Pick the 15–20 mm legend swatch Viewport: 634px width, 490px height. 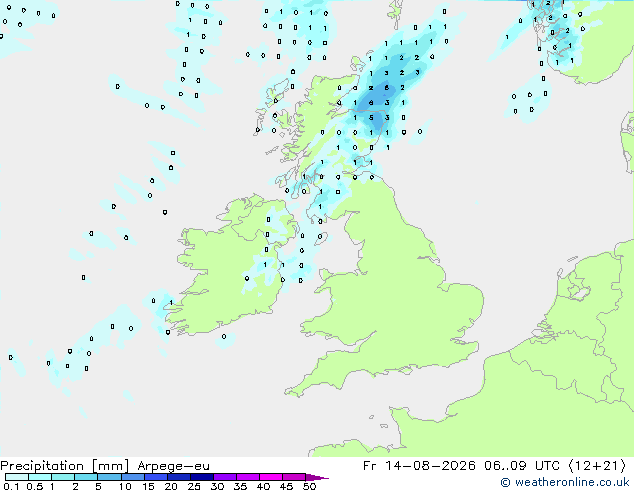coord(156,477)
